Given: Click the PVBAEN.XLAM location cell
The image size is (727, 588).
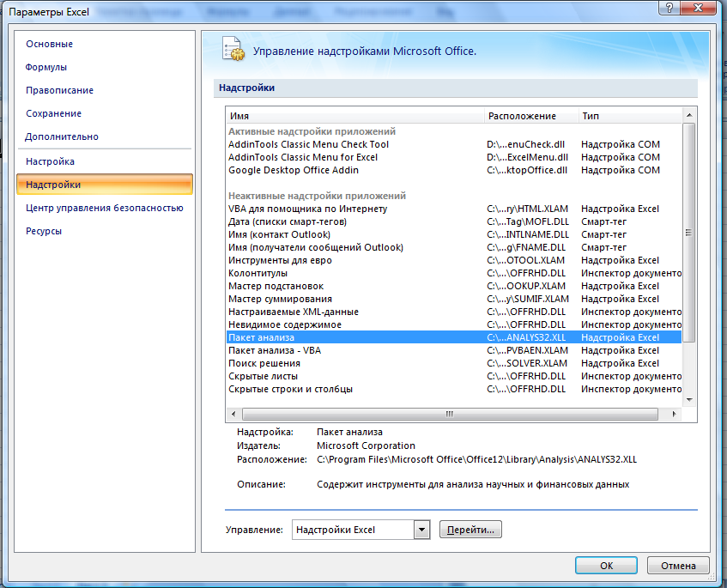Looking at the screenshot, I should (527, 350).
